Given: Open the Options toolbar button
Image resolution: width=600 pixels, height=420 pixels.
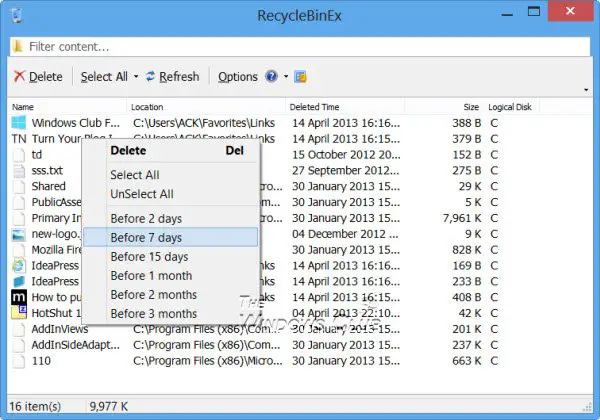Looking at the screenshot, I should 238,77.
